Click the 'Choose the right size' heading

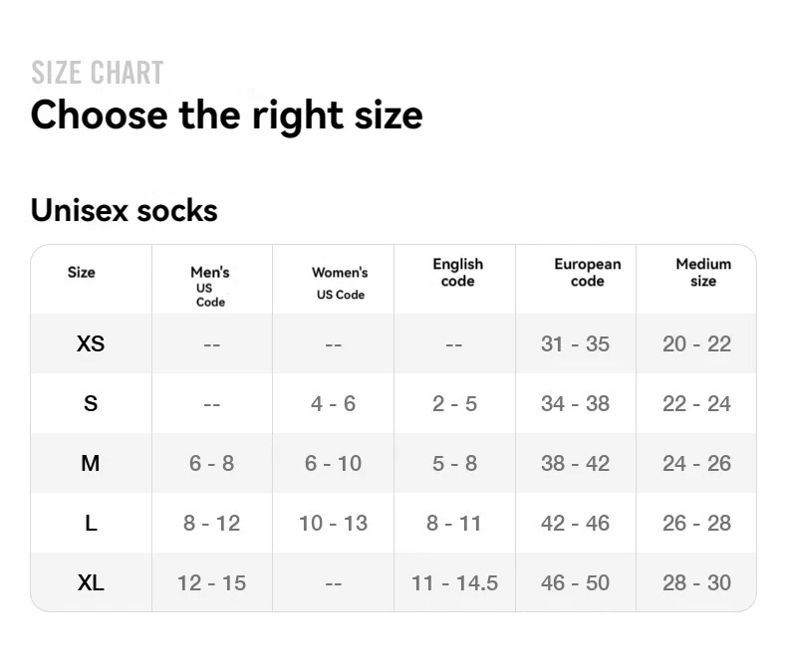point(226,115)
